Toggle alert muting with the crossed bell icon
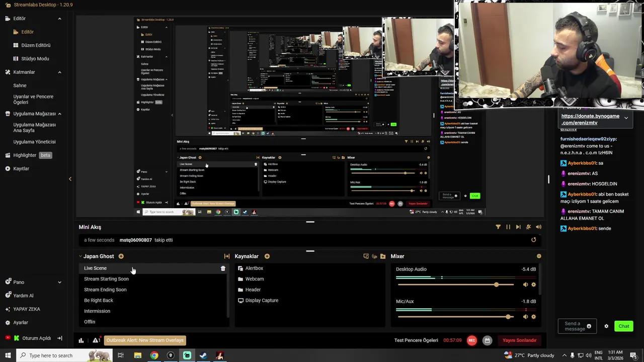 [528, 227]
